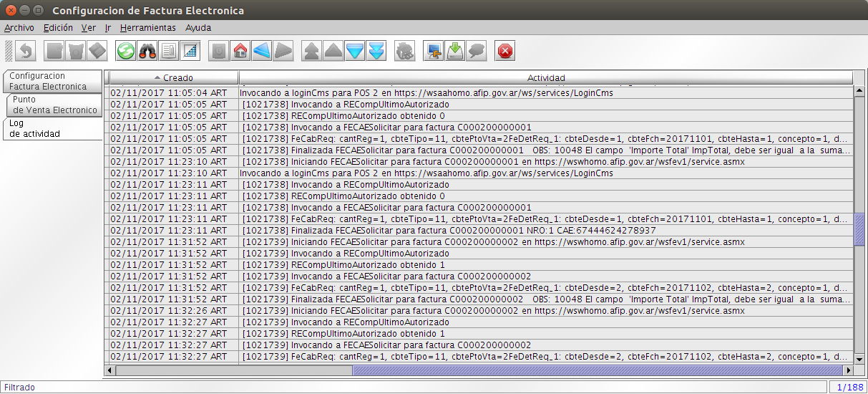Click the gray gears process icon
This screenshot has width=868, height=394.
click(405, 51)
